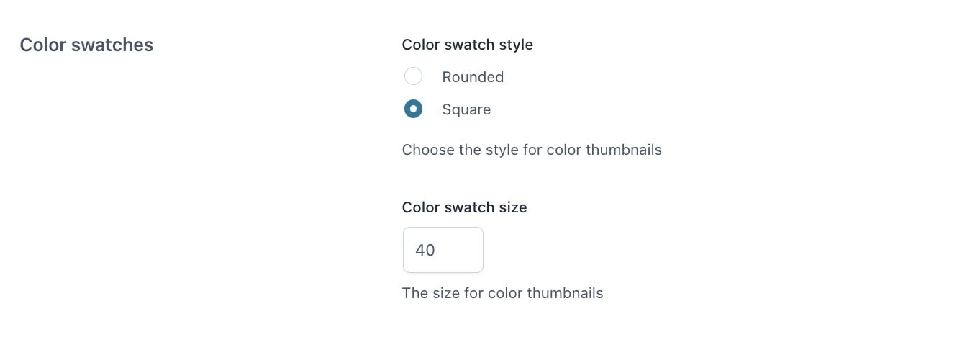Click the "Rounded" option label text

pyautogui.click(x=473, y=77)
